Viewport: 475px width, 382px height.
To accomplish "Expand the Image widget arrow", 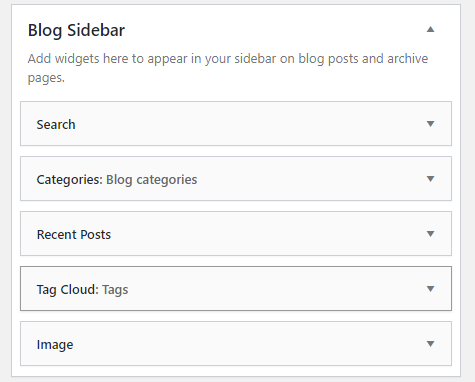I will pyautogui.click(x=430, y=344).
